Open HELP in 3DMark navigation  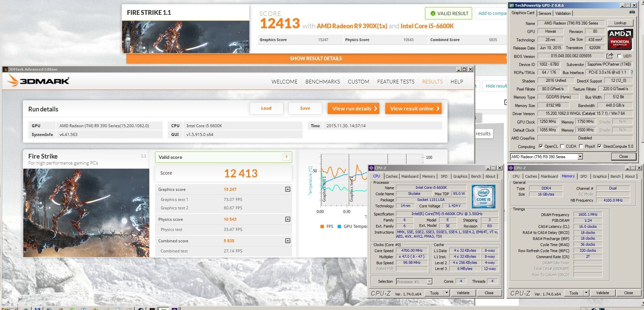(x=457, y=81)
